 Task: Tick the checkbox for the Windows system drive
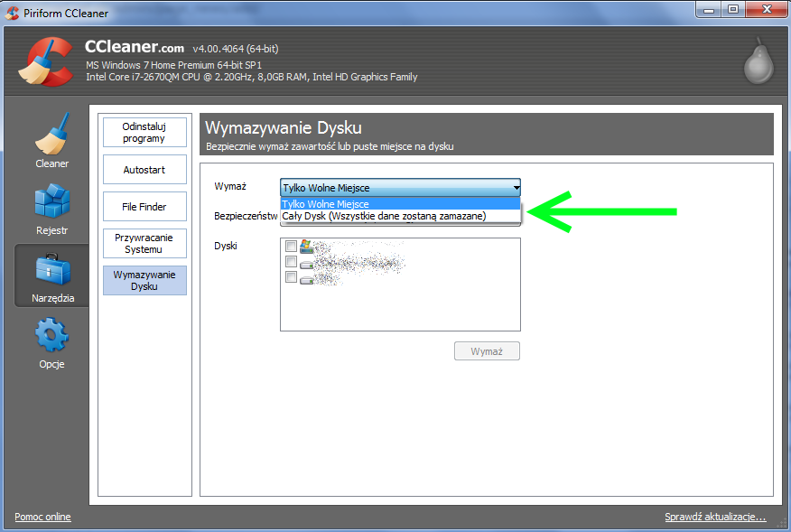pos(291,246)
